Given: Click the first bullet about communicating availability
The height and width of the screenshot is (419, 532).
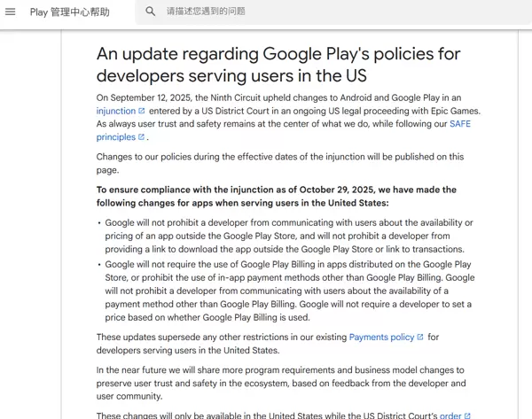Looking at the screenshot, I should (x=289, y=236).
